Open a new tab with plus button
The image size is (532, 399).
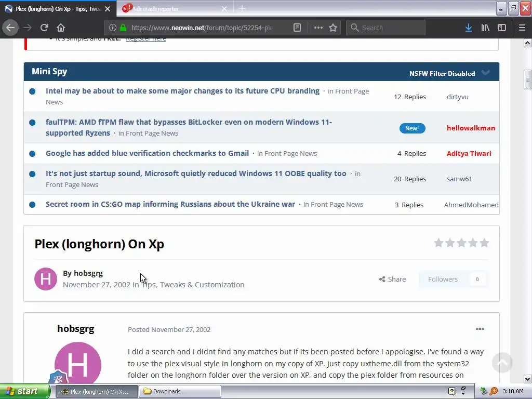tap(242, 8)
